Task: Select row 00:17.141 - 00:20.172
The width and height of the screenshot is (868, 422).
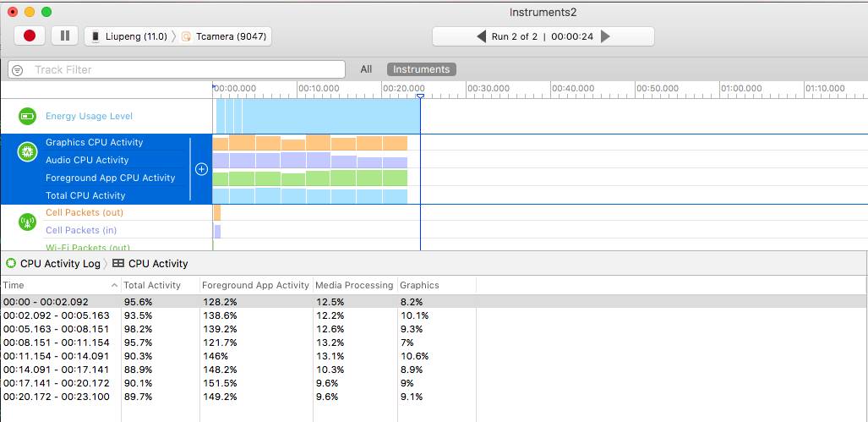Action: (x=434, y=383)
